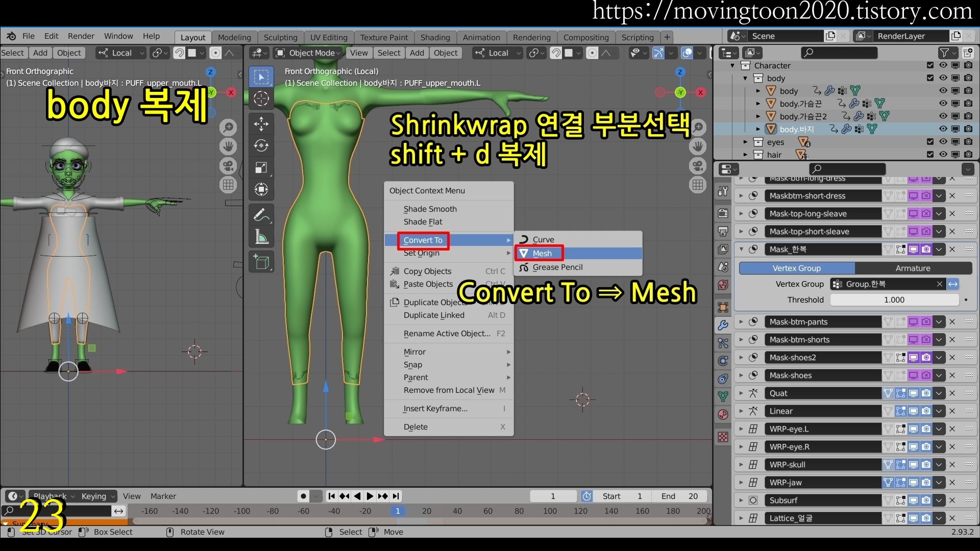Click the outliner filter funnel icon
Image resolution: width=980 pixels, height=551 pixels.
pos(945,53)
